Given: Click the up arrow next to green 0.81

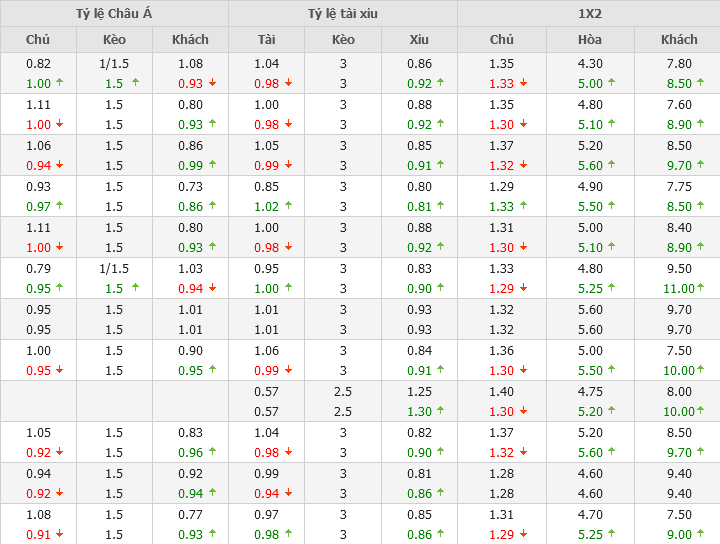Looking at the screenshot, I should pyautogui.click(x=441, y=207).
